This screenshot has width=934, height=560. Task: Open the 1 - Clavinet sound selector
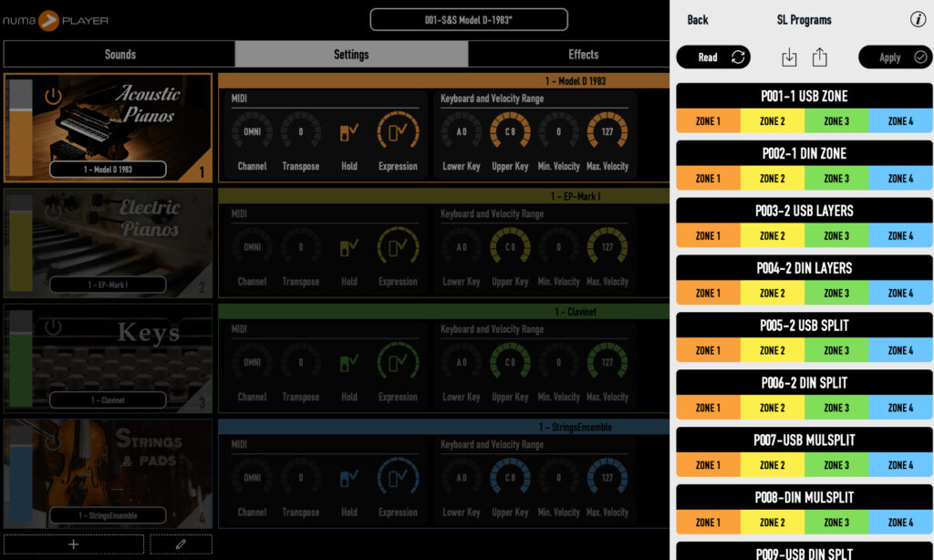click(x=108, y=399)
